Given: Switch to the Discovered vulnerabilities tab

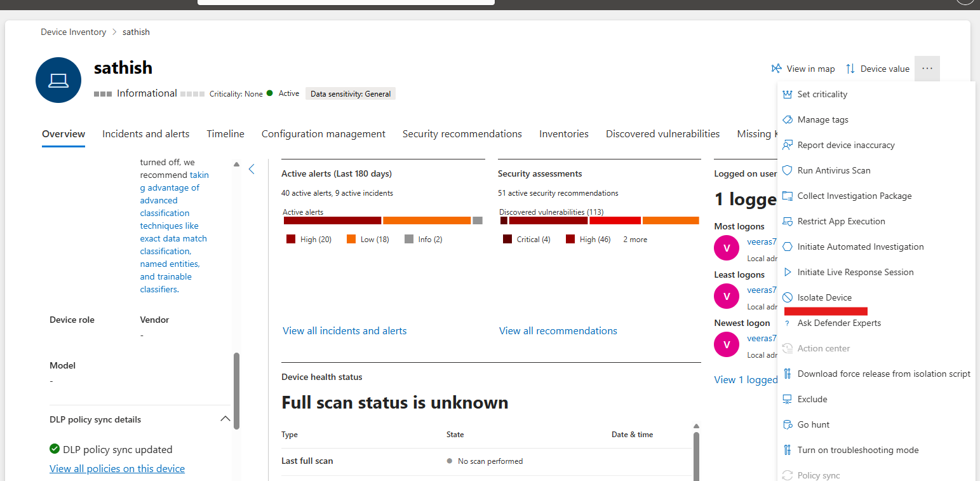Looking at the screenshot, I should 663,134.
